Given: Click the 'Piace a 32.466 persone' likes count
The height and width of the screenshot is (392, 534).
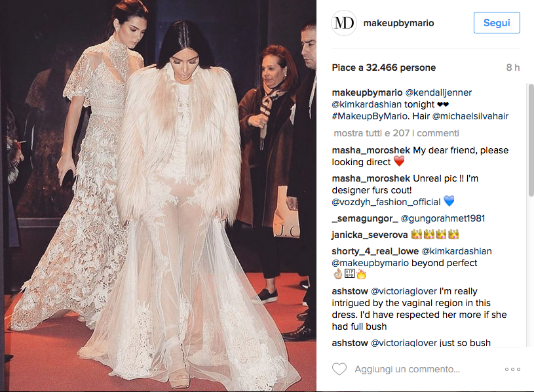Looking at the screenshot, I should click(384, 68).
